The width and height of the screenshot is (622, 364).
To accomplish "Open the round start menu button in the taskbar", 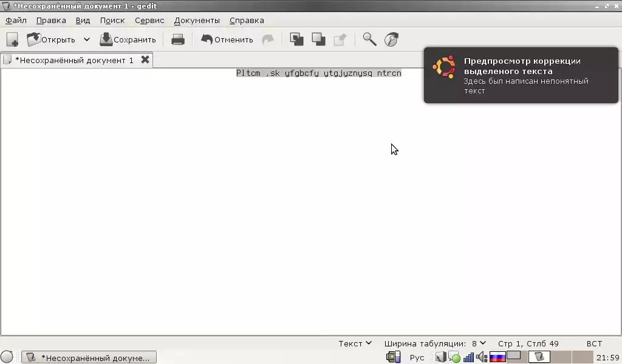I will point(7,357).
